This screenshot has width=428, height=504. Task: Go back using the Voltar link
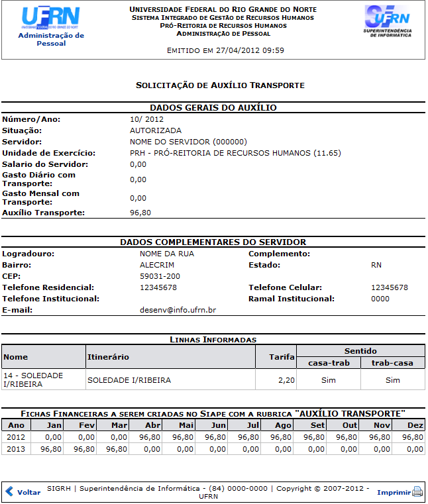(x=28, y=493)
